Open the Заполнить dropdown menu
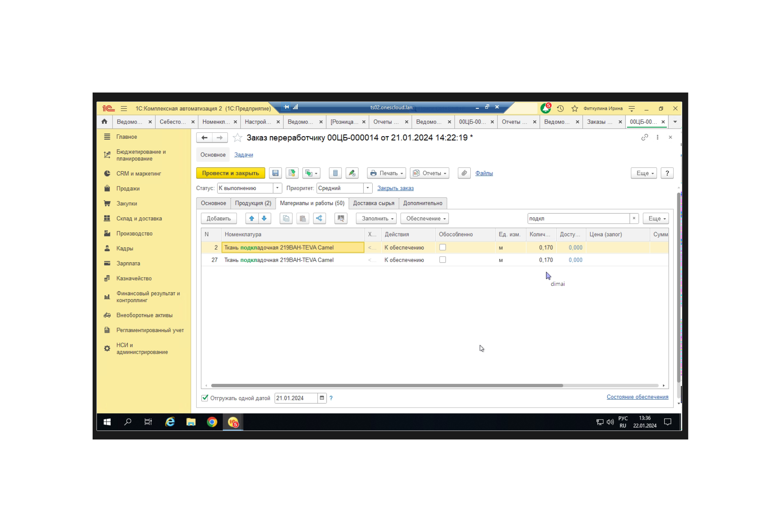 (x=376, y=218)
